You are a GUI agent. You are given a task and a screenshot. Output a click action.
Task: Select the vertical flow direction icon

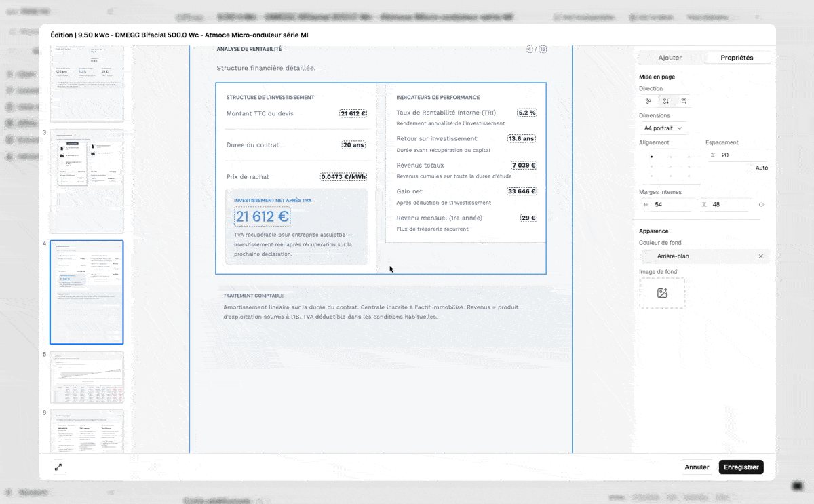(665, 101)
